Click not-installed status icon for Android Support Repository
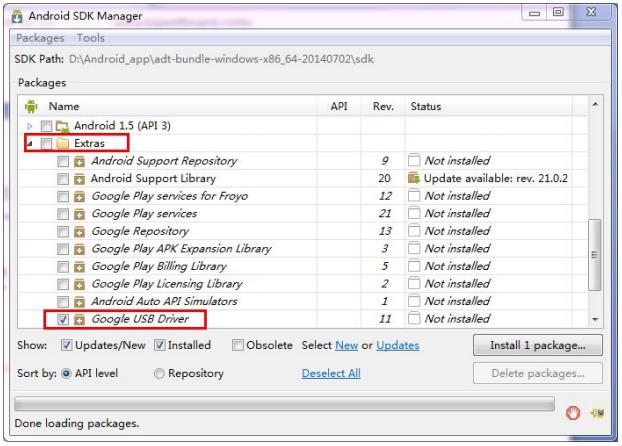Screen dimensions: 622x446 414,161
